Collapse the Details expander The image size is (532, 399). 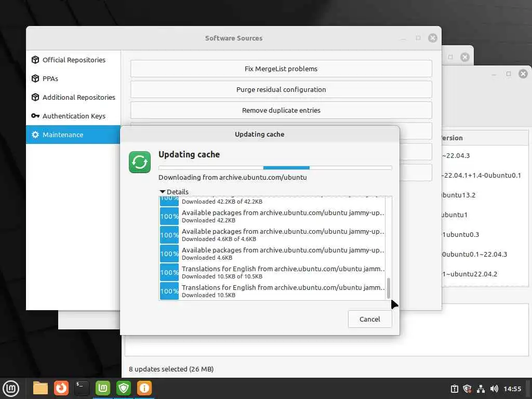point(174,192)
